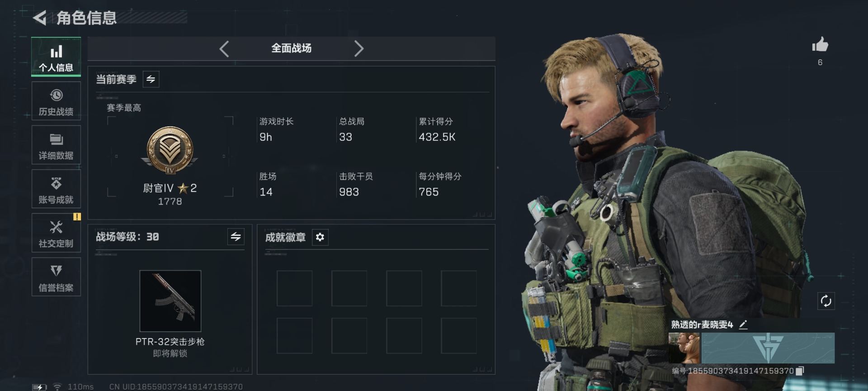Like this profile with thumbs-up icon

pyautogui.click(x=820, y=45)
